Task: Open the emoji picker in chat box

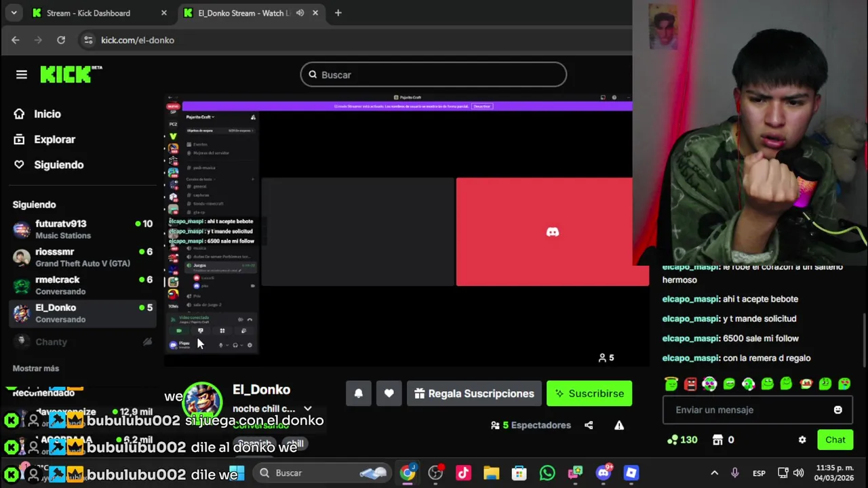Action: point(837,410)
